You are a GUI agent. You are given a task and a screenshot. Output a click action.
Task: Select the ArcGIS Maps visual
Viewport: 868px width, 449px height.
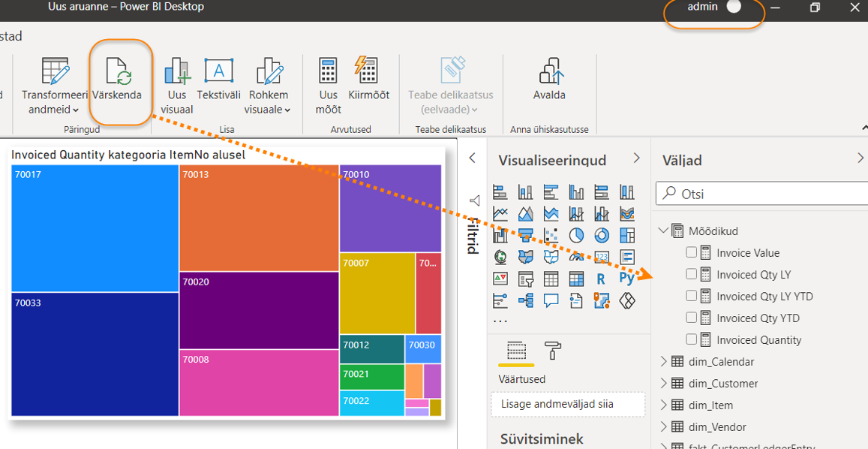coord(602,300)
